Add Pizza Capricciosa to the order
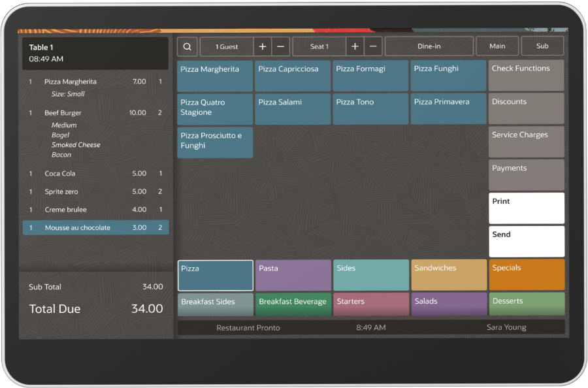 tap(293, 76)
